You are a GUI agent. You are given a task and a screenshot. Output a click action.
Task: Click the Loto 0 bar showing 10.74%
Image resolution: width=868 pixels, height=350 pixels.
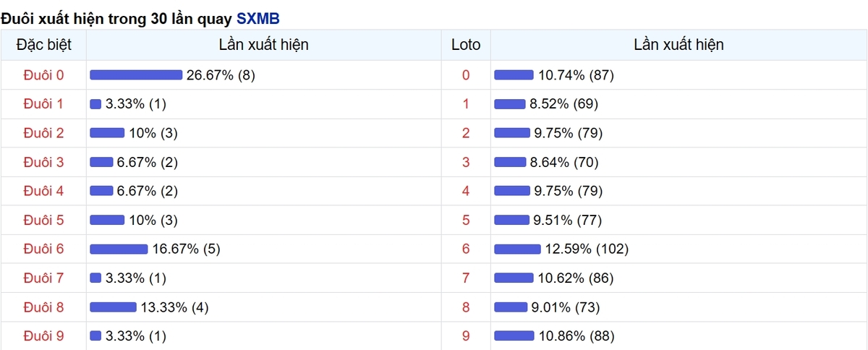[514, 75]
